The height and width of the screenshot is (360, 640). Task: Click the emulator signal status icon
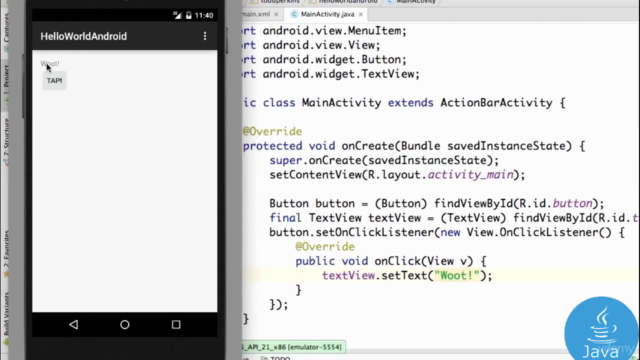point(177,16)
